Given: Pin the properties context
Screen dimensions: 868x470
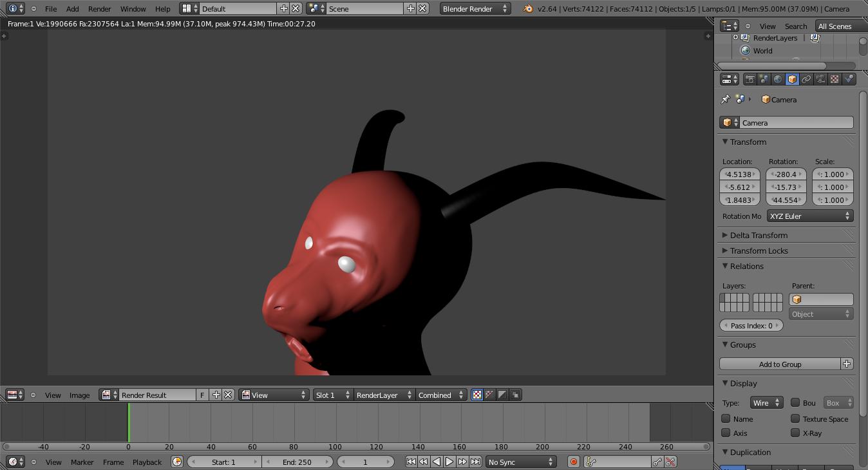Looking at the screenshot, I should [x=726, y=100].
